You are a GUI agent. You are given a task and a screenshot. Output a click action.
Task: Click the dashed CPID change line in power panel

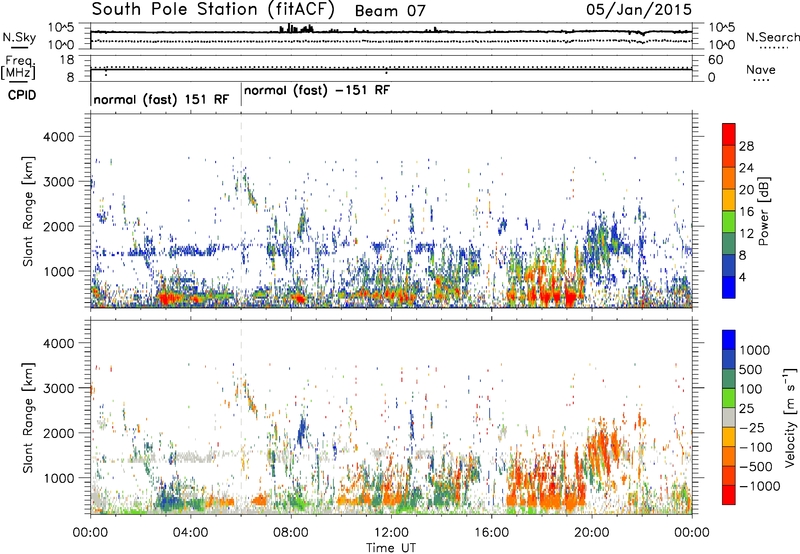pyautogui.click(x=241, y=211)
